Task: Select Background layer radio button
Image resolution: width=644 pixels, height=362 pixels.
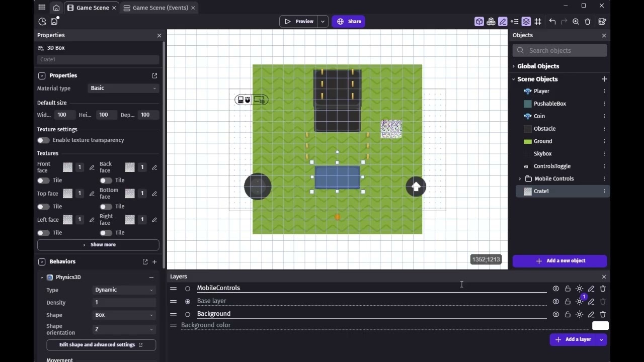Action: (x=188, y=314)
